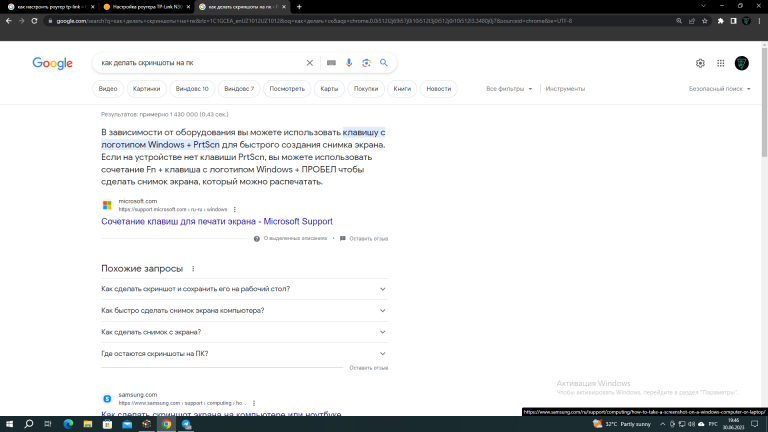The width and height of the screenshot is (768, 432).
Task: Open the Google logo home link
Action: click(52, 63)
